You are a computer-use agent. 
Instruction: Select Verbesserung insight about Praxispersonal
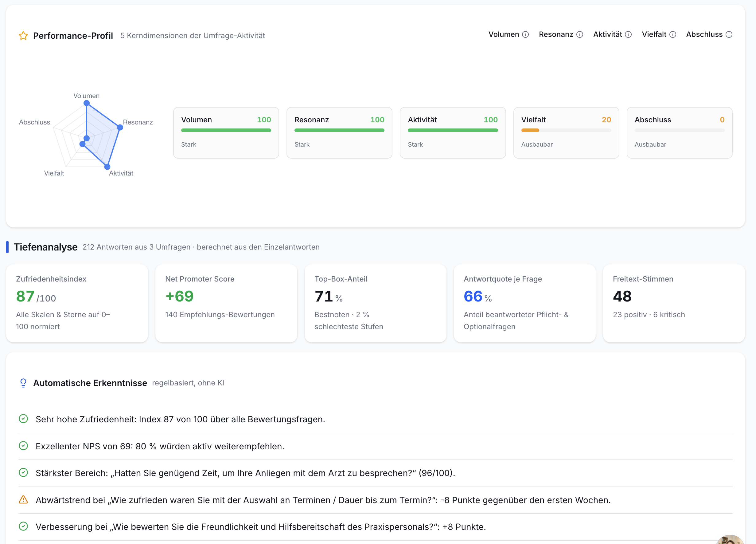261,527
